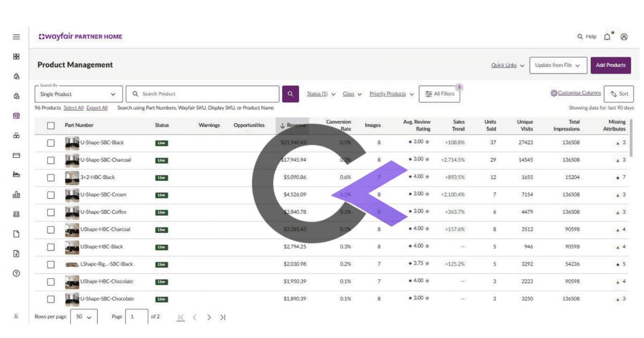This screenshot has height=338, width=644.
Task: Open the Rows per page dropdown
Action: [84, 317]
